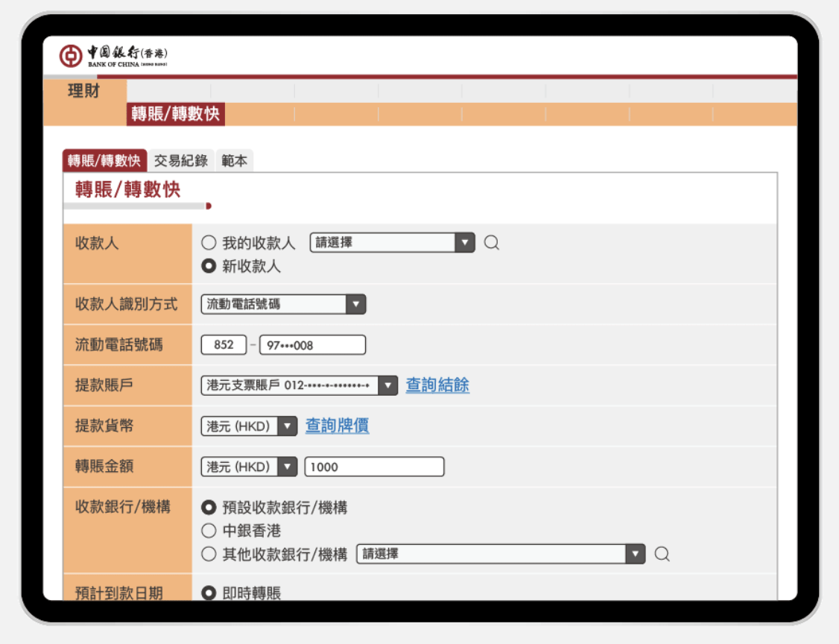The width and height of the screenshot is (839, 644).
Task: Select the 我的收款人 radio button
Action: (x=208, y=242)
